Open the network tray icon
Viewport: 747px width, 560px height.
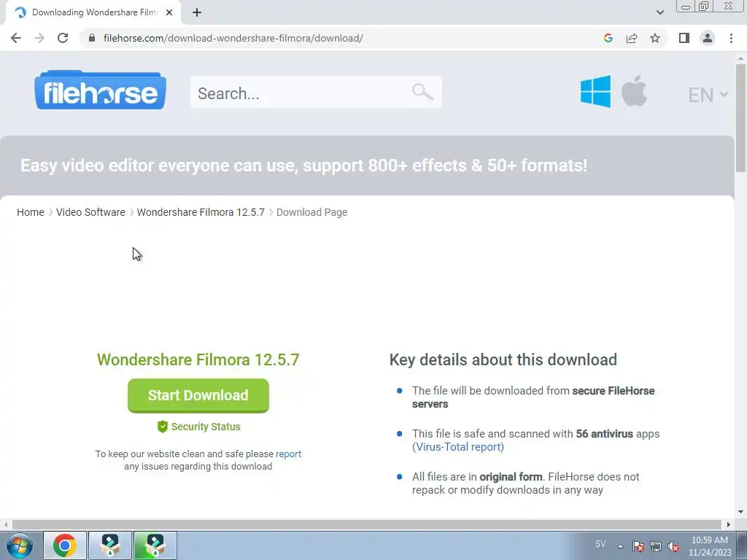656,546
